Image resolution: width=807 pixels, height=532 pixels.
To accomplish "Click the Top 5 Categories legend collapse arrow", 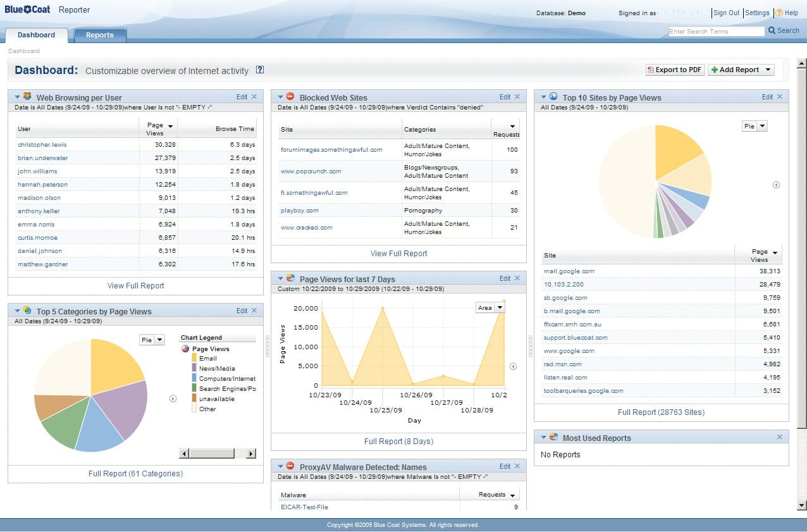I will click(x=173, y=399).
